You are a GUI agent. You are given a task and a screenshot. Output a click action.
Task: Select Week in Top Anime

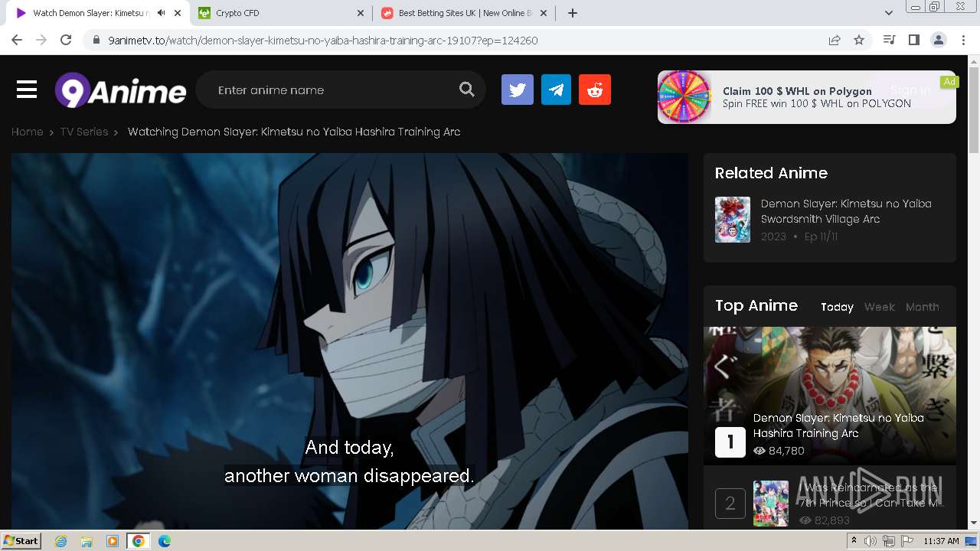click(x=879, y=307)
